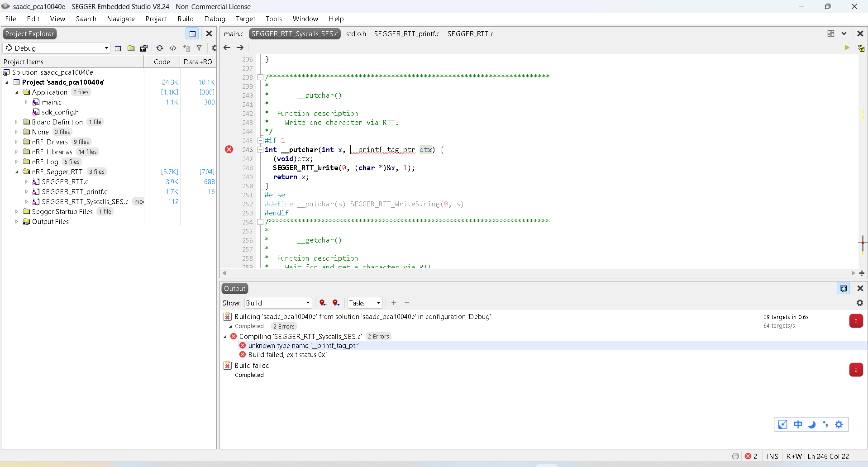Screen dimensions: 868x467
Task: Toggle the Project Explorer float window button
Action: pos(192,33)
